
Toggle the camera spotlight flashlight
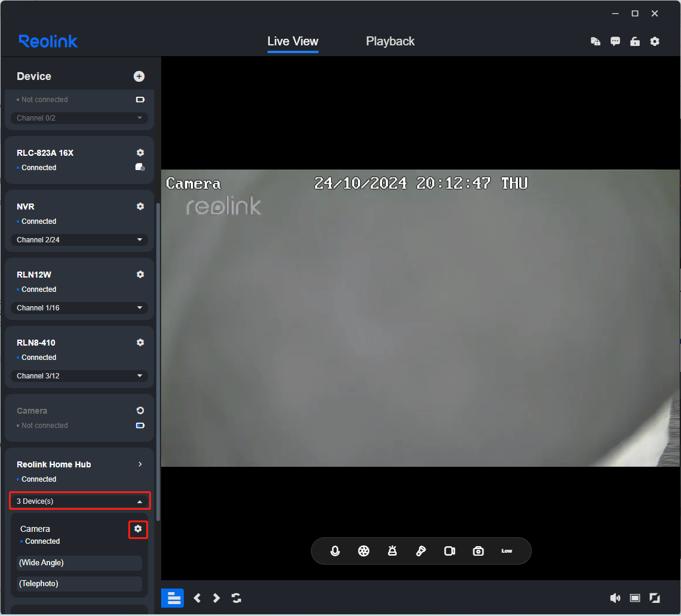(421, 551)
